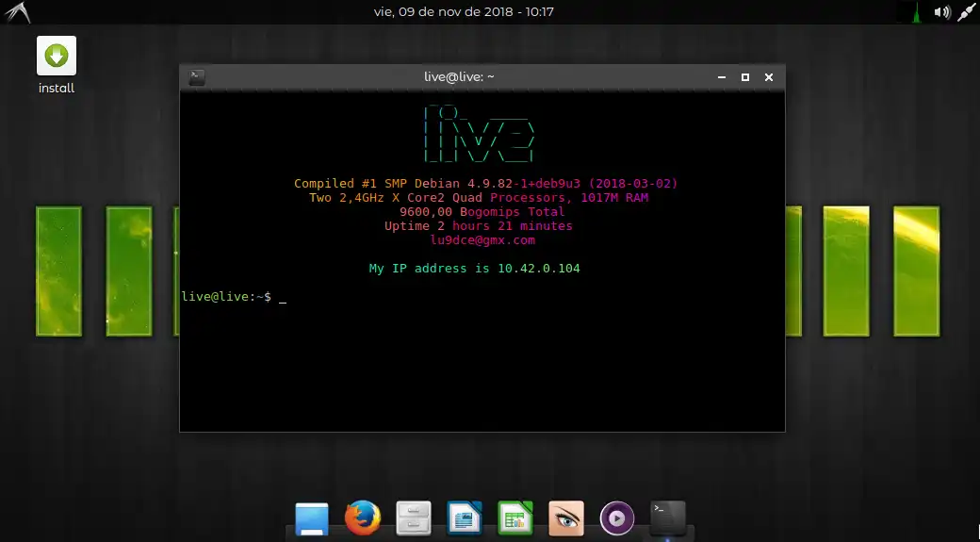Click the 'Two 2,4GHz X Core2 Quad' line
The width and height of the screenshot is (980, 542).
tap(479, 198)
